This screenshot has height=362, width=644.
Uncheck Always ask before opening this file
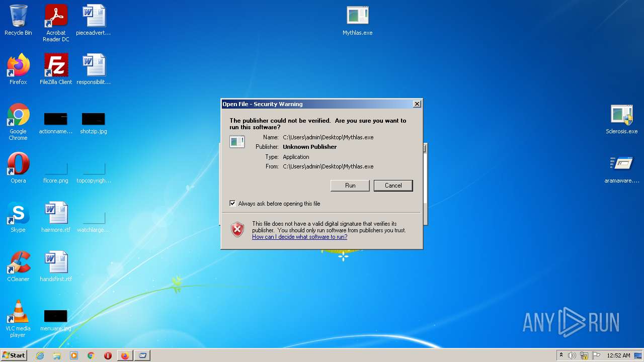[x=232, y=204]
